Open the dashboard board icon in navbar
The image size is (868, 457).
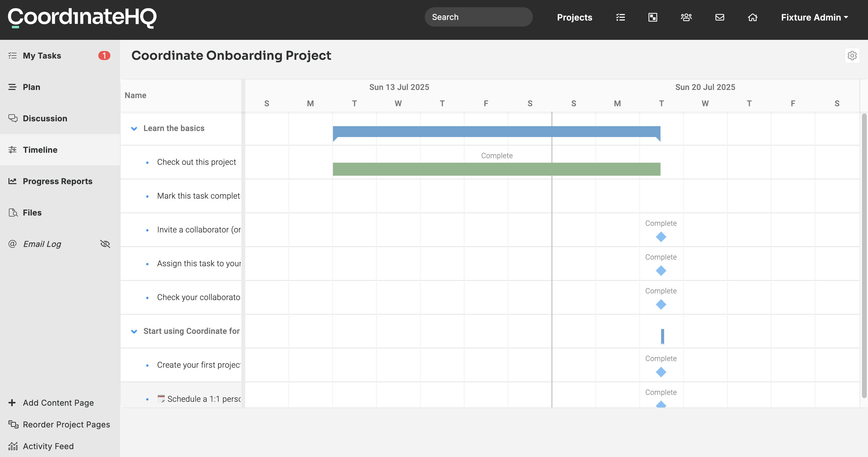[x=653, y=17]
